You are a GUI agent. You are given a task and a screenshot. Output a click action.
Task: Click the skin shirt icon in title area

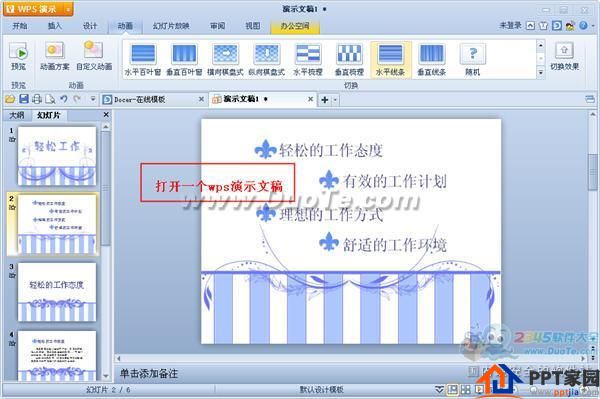click(x=543, y=26)
